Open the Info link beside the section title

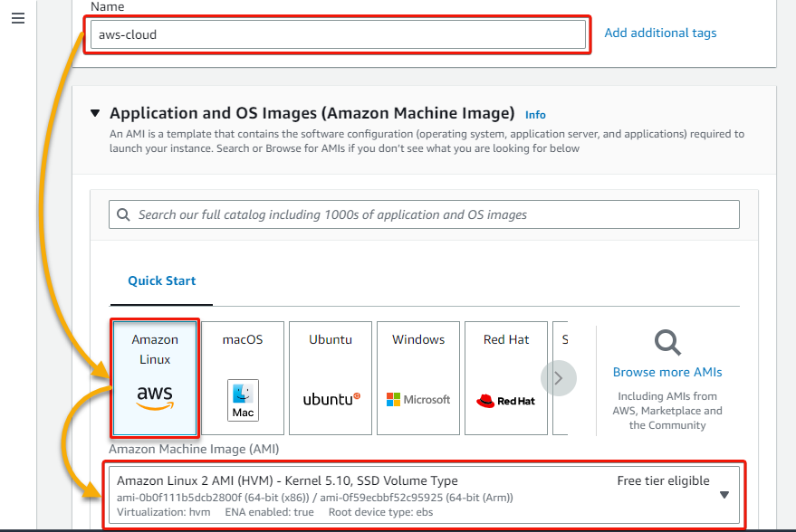pos(535,115)
